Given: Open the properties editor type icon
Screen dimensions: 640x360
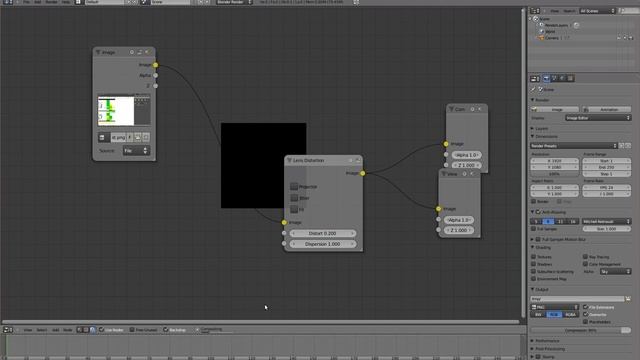Looking at the screenshot, I should (x=535, y=78).
